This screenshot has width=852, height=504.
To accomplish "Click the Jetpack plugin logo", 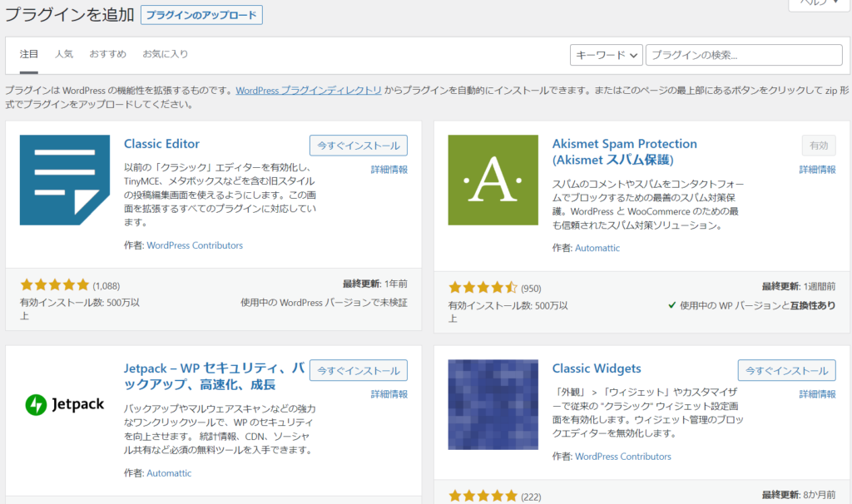I will click(65, 404).
